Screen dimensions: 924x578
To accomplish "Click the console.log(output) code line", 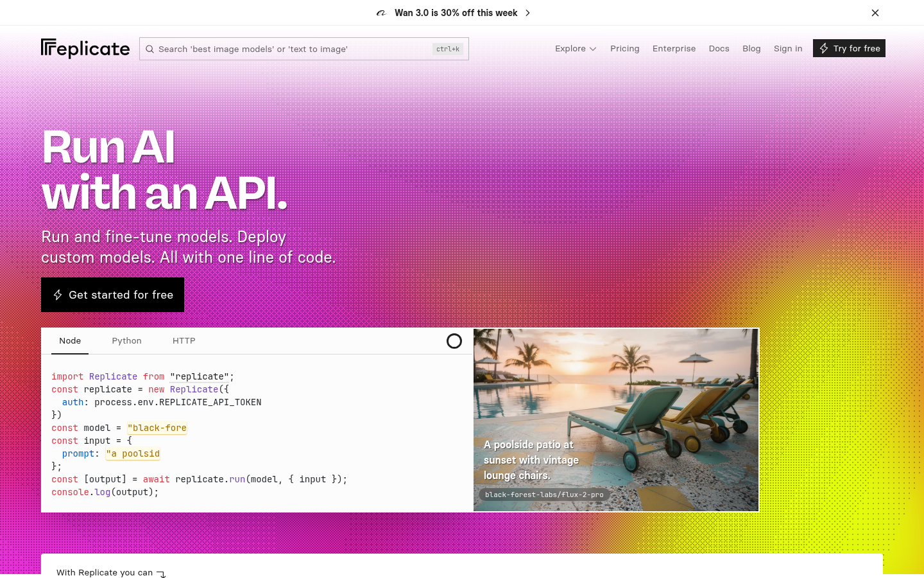I will point(105,492).
